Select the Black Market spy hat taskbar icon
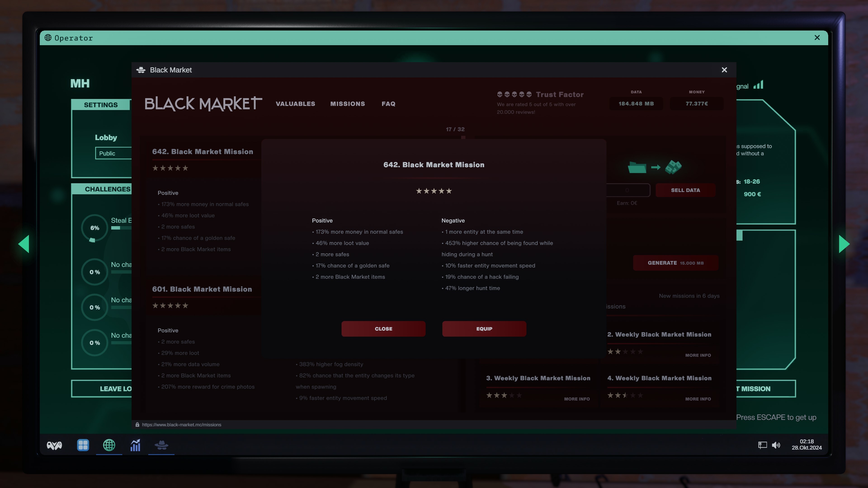Screen dimensions: 868x488 (x=161, y=445)
